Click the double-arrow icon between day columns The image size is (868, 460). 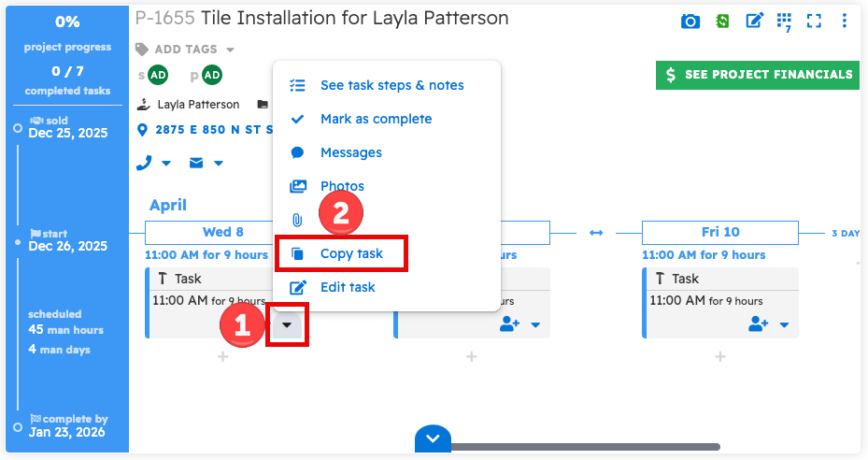pos(596,233)
